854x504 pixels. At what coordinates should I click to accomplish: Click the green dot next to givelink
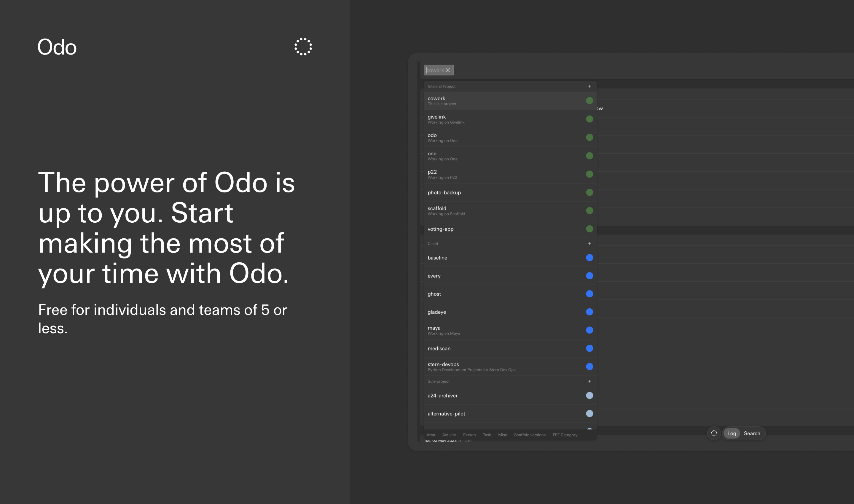(x=590, y=119)
